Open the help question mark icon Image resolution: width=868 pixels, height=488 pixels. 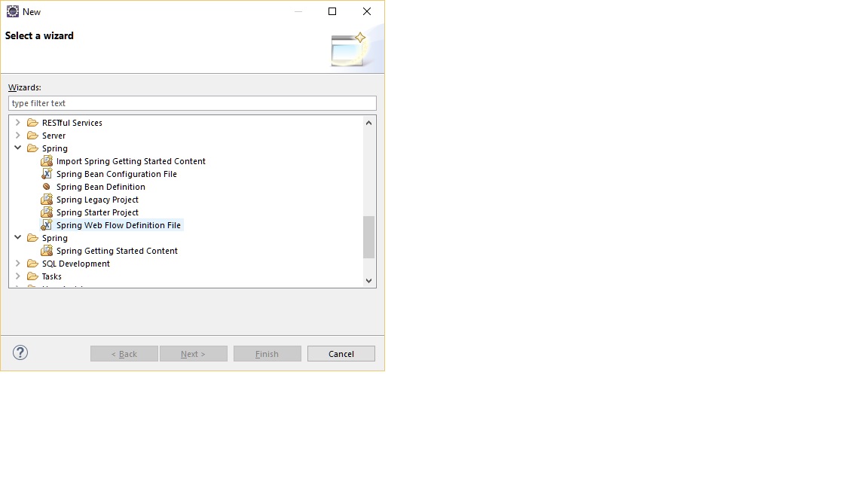[20, 352]
